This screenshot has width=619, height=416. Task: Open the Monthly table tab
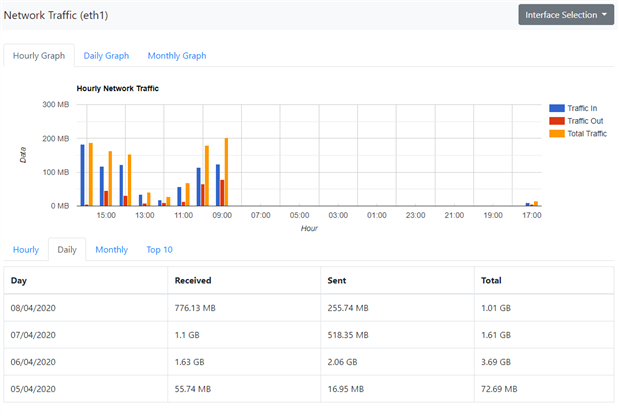point(111,249)
